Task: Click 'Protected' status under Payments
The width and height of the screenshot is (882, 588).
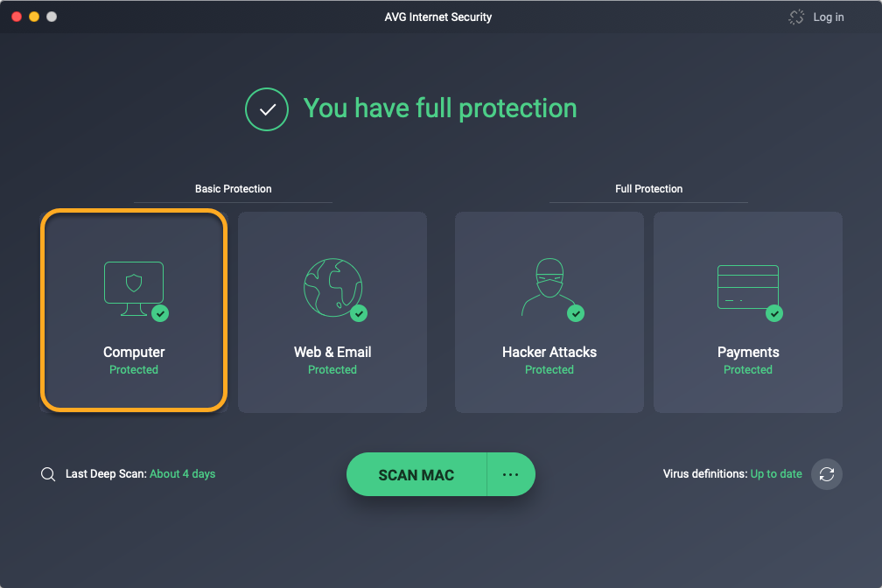Action: pyautogui.click(x=748, y=369)
